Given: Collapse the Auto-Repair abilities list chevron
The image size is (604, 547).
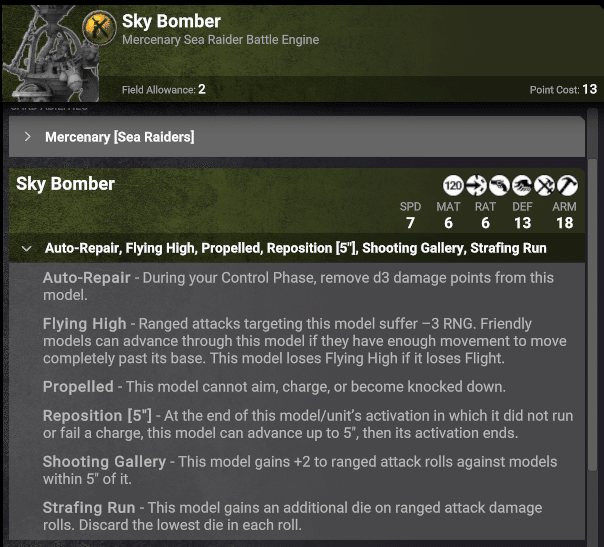Looking at the screenshot, I should point(27,248).
